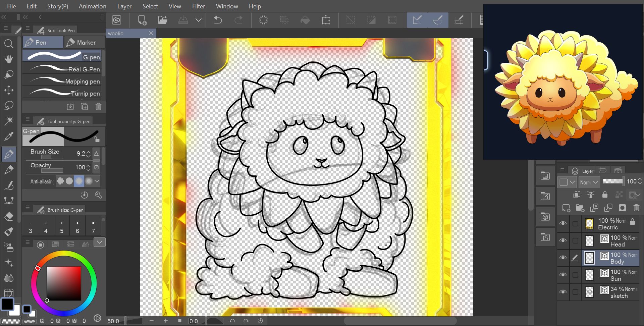This screenshot has height=326, width=644.
Task: Adjust the layer opacity slider
Action: (613, 181)
